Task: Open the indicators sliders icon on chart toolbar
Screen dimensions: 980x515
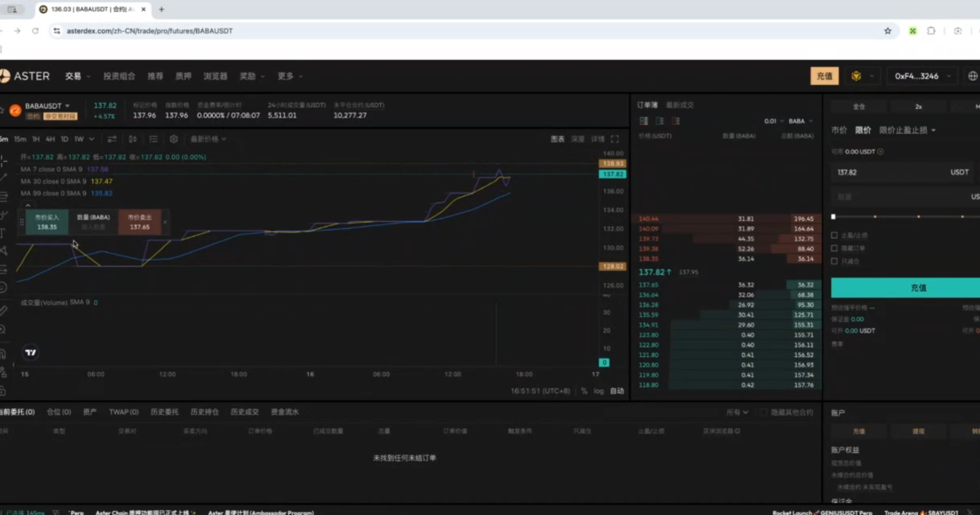Action: tap(112, 139)
